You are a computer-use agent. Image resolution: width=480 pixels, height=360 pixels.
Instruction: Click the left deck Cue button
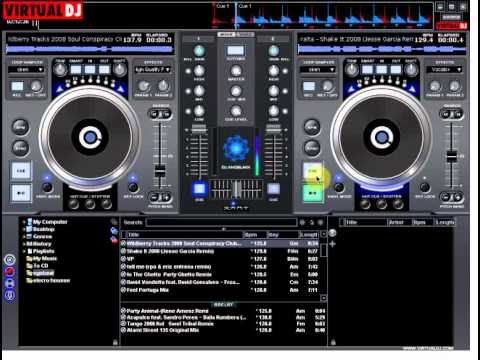coord(21,171)
